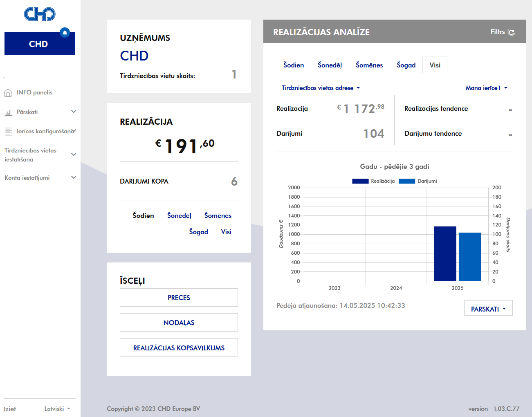Toggle the Realizācija legend swatch
This screenshot has height=417, width=532.
click(x=360, y=181)
